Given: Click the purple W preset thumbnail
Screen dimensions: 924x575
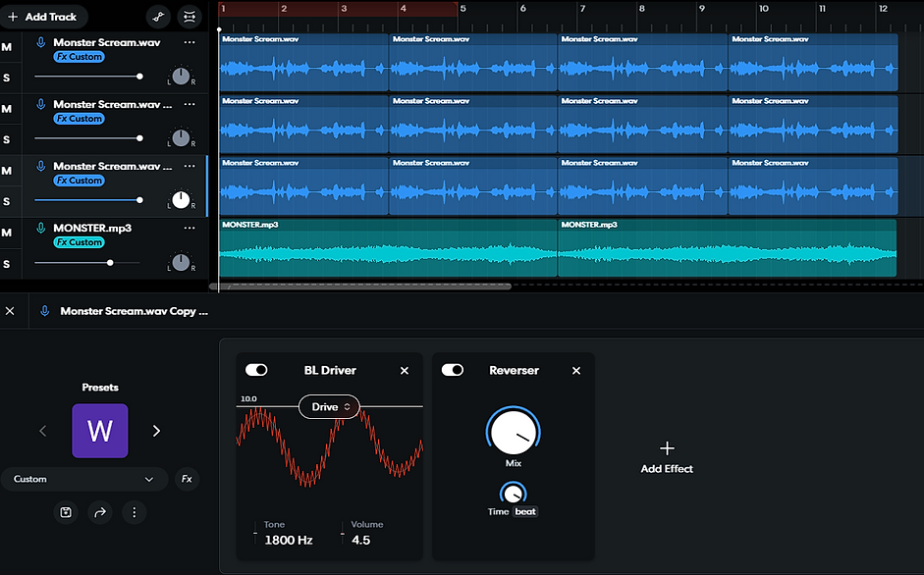Looking at the screenshot, I should coord(100,431).
